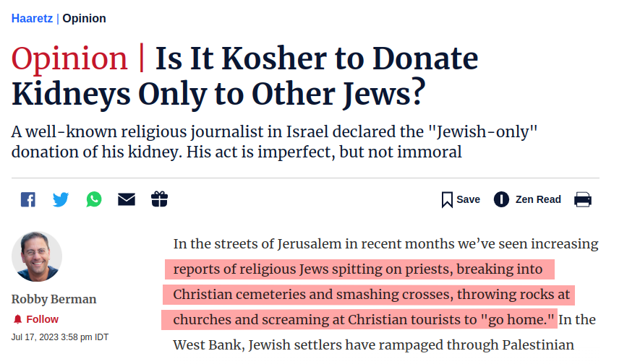The height and width of the screenshot is (364, 627).
Task: Enable Zen Read mode label
Action: pos(538,199)
